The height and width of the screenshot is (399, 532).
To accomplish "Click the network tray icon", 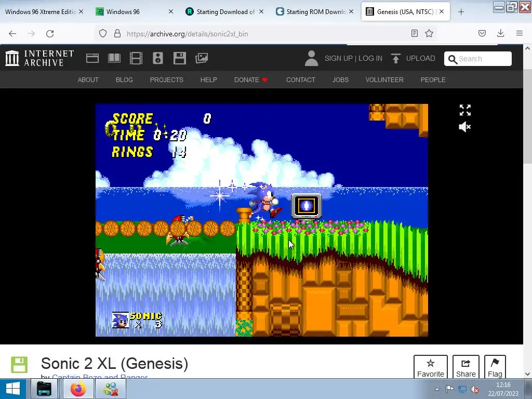I will coord(462,389).
